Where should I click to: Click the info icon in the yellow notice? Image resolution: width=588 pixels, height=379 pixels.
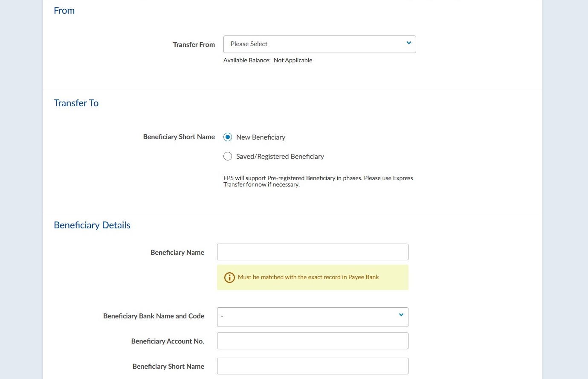pos(229,277)
